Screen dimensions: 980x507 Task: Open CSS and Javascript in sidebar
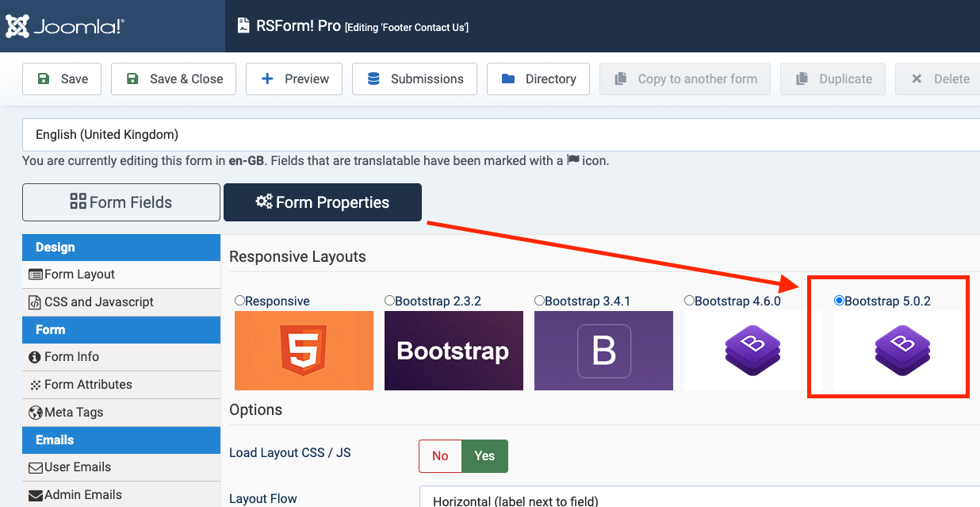tap(98, 302)
